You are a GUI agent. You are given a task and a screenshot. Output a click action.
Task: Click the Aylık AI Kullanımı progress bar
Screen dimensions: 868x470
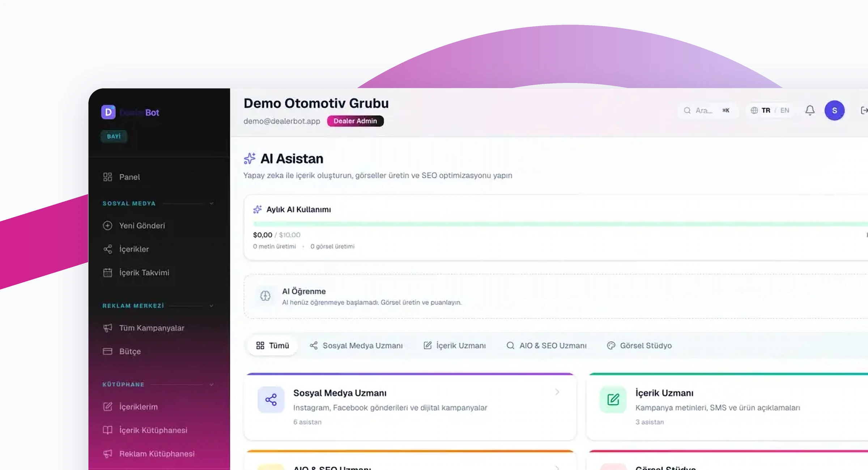pyautogui.click(x=561, y=224)
